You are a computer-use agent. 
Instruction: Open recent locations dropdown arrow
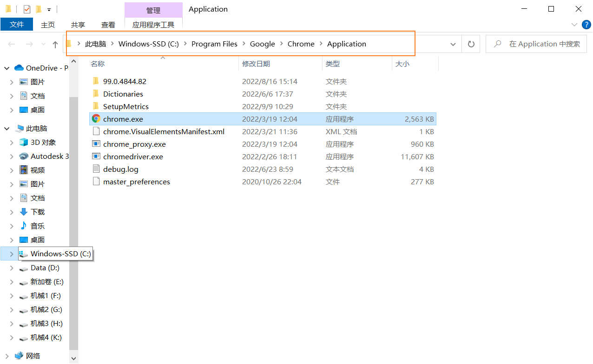pyautogui.click(x=42, y=44)
